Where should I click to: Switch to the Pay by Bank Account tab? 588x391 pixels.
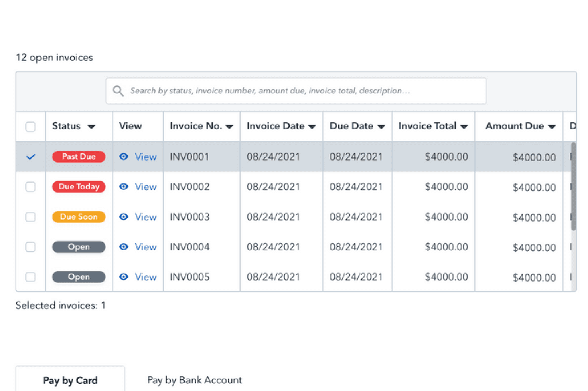tap(195, 380)
